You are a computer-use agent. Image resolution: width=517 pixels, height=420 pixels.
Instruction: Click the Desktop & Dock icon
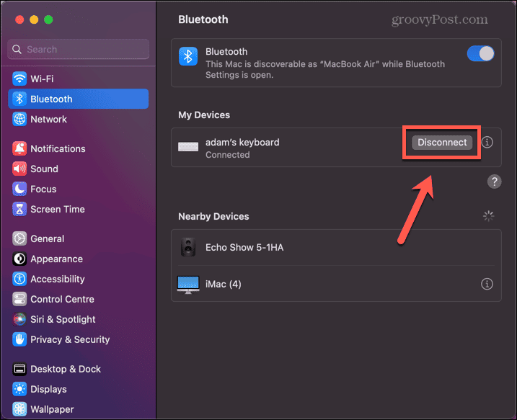click(x=19, y=369)
